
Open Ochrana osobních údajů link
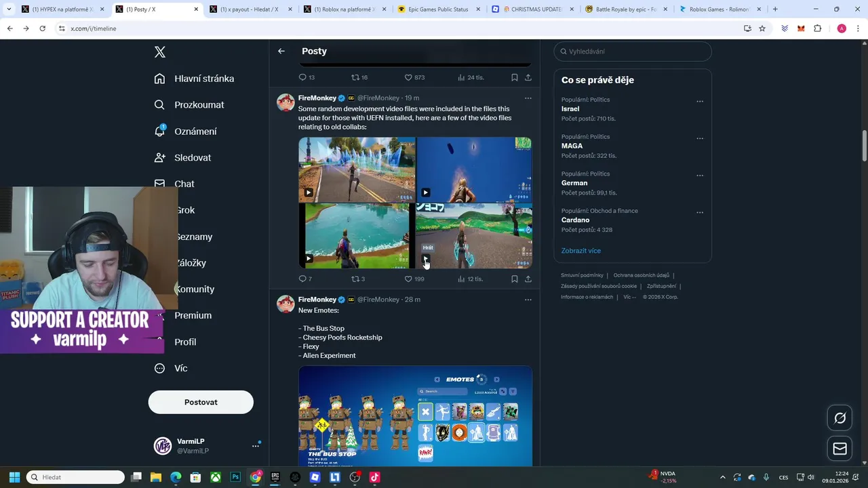642,275
